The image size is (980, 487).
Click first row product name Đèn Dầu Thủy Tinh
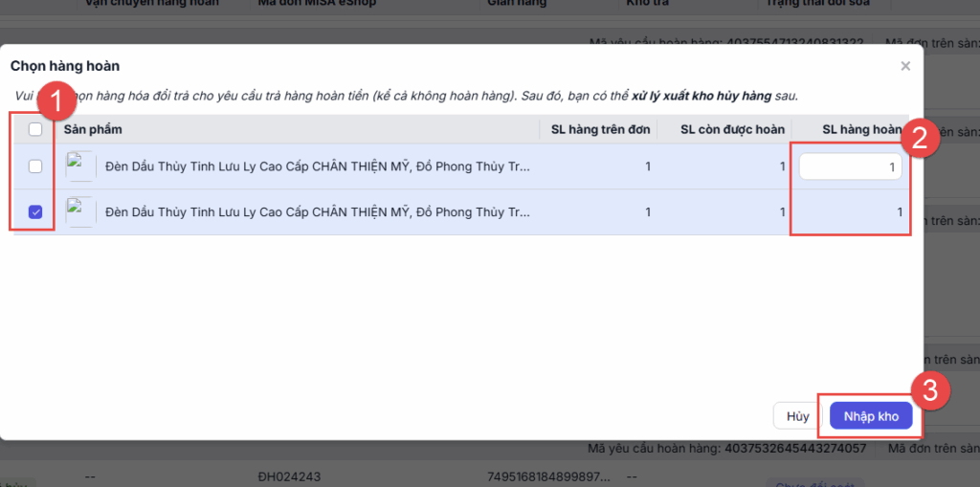[318, 166]
